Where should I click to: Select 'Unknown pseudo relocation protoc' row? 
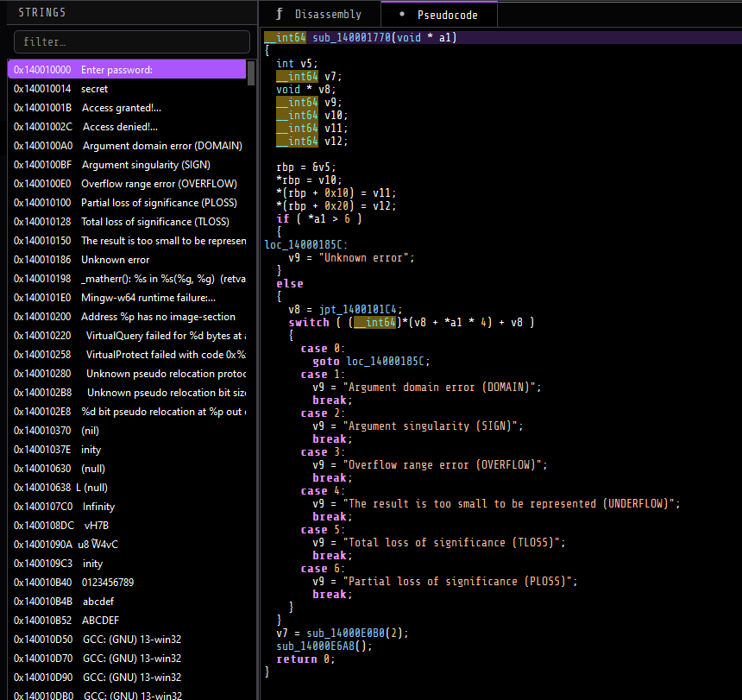[x=127, y=374]
